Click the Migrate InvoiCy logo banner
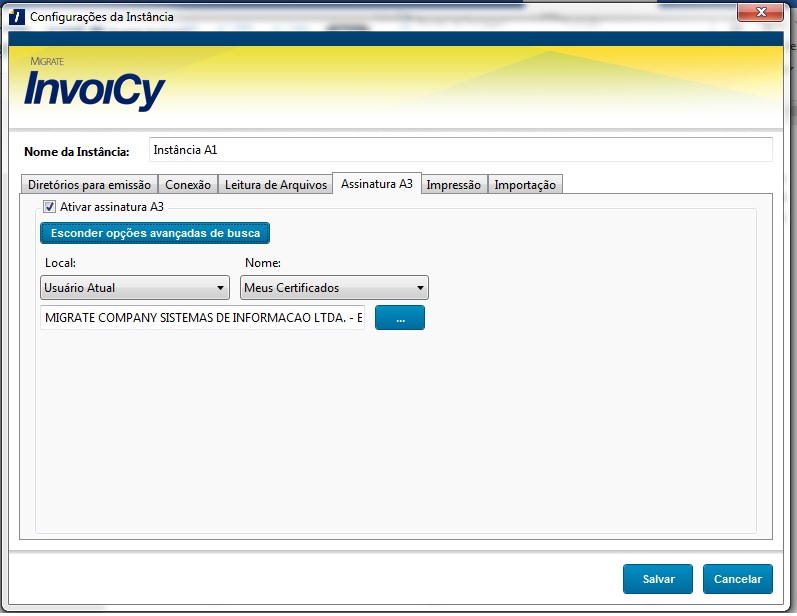The height and width of the screenshot is (616, 797). coord(95,86)
